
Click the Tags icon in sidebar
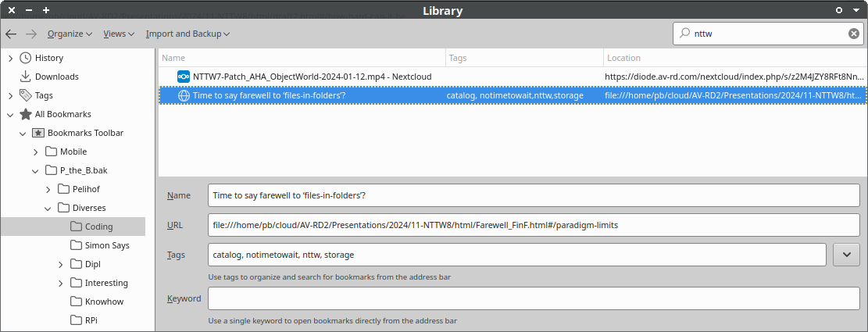coord(26,95)
